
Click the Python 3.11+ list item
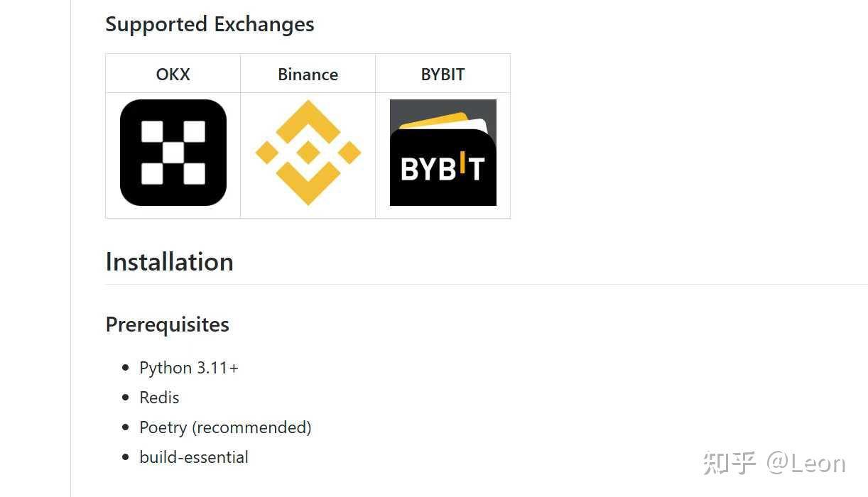coord(189,368)
